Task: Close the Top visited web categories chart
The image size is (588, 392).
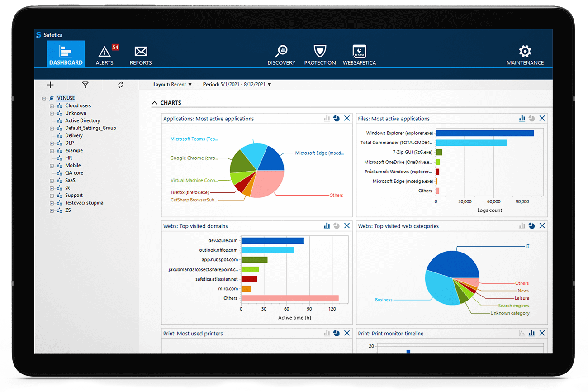Action: (542, 226)
